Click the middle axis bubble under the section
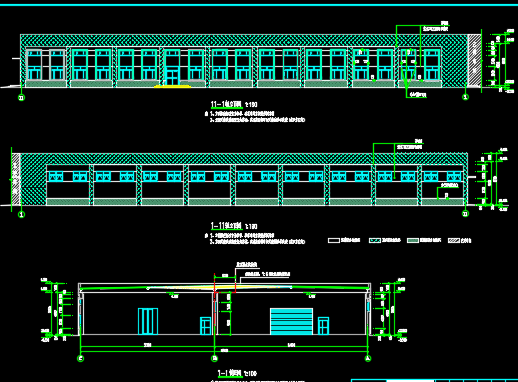Image resolution: width=518 pixels, height=382 pixels. click(x=214, y=359)
